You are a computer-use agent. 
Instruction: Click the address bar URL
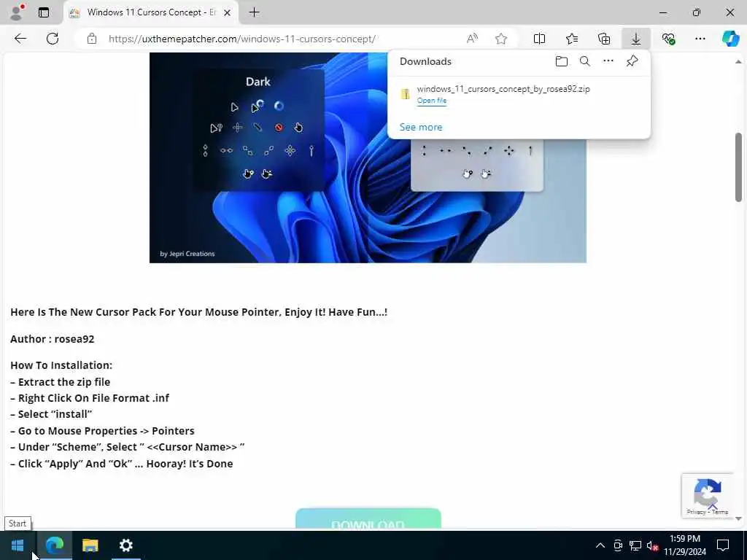(x=242, y=39)
